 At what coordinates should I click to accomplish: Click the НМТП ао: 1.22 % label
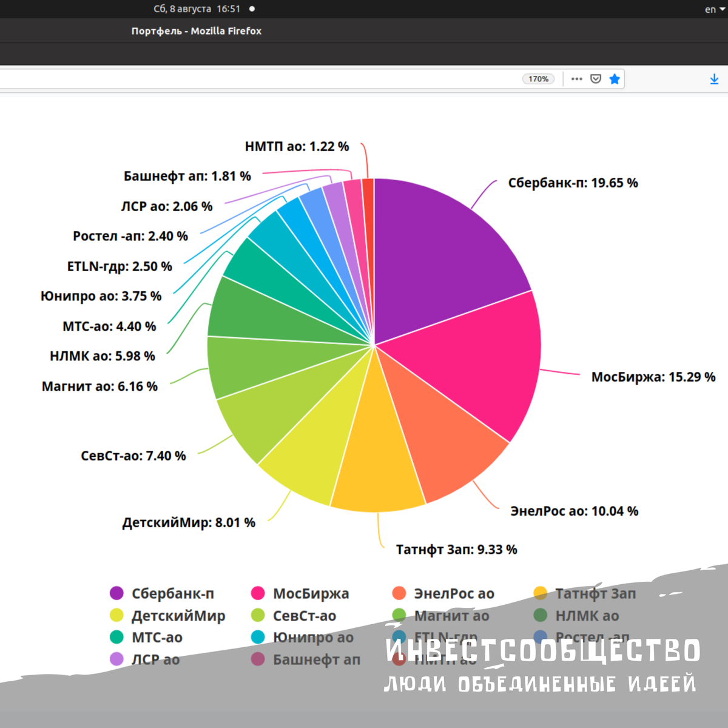pyautogui.click(x=297, y=146)
